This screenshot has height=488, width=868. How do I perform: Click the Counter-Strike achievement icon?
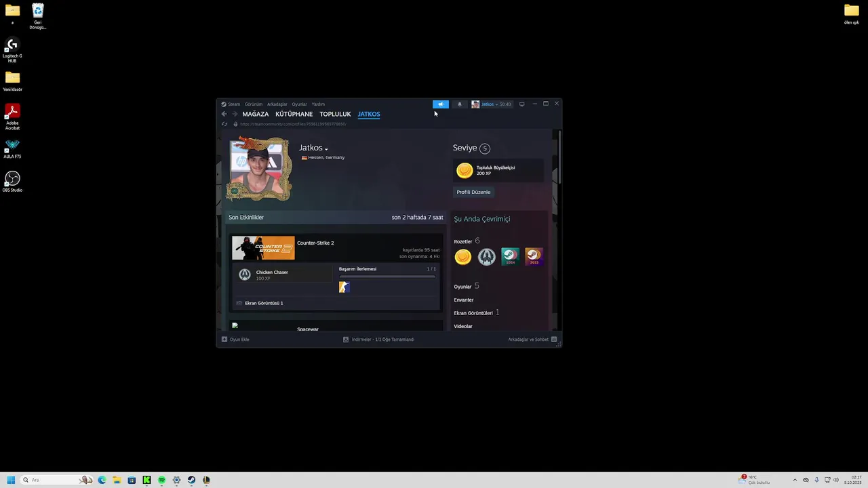tap(344, 287)
